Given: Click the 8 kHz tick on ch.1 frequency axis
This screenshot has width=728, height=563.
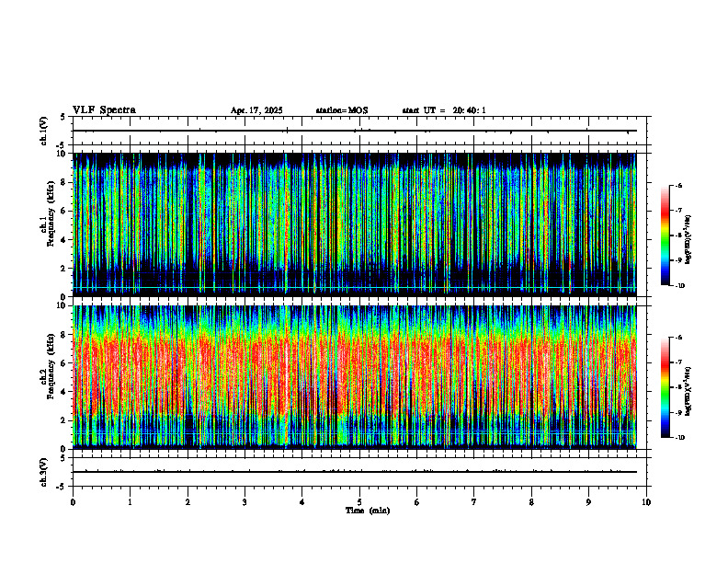Looking at the screenshot, I should coord(64,182).
